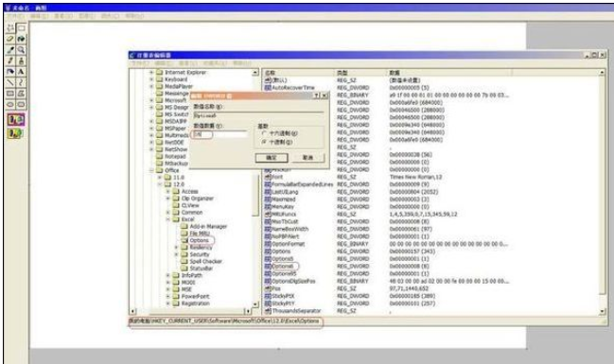Select the Text tool marked A
This screenshot has height=364, width=614.
coord(21,72)
